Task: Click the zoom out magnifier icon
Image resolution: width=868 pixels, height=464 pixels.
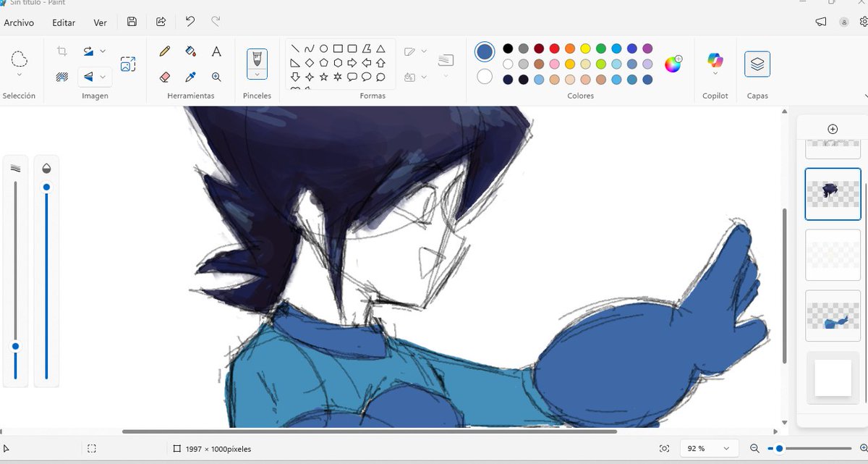Action: [754, 449]
